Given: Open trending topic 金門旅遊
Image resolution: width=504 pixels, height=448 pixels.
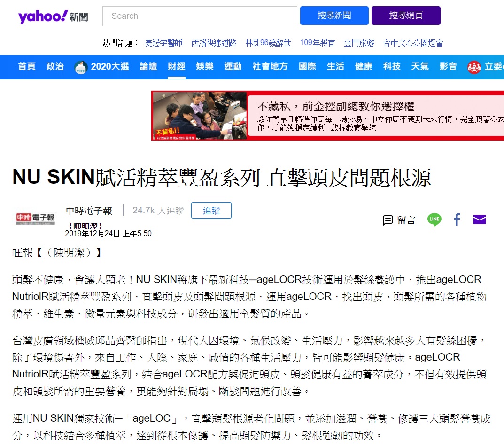Looking at the screenshot, I should (x=359, y=43).
